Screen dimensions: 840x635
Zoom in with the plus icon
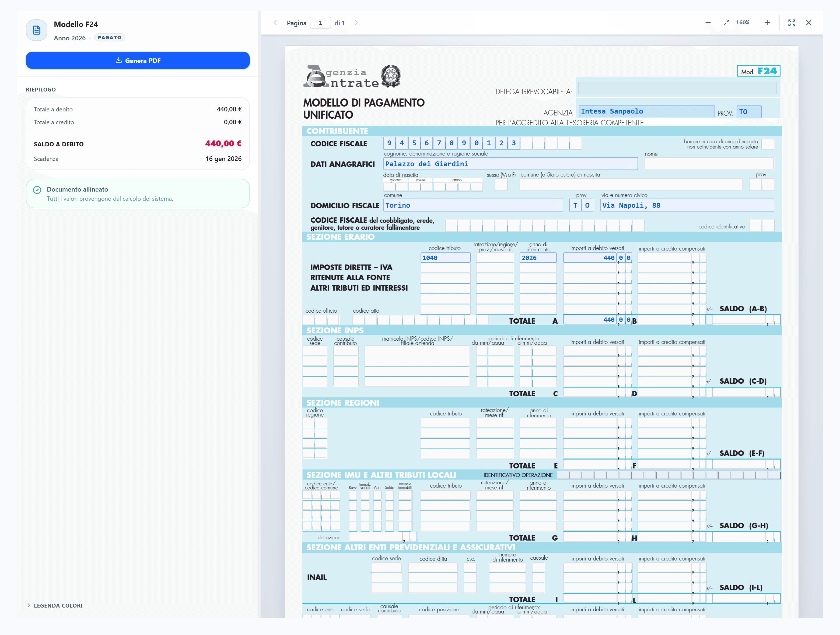point(767,23)
